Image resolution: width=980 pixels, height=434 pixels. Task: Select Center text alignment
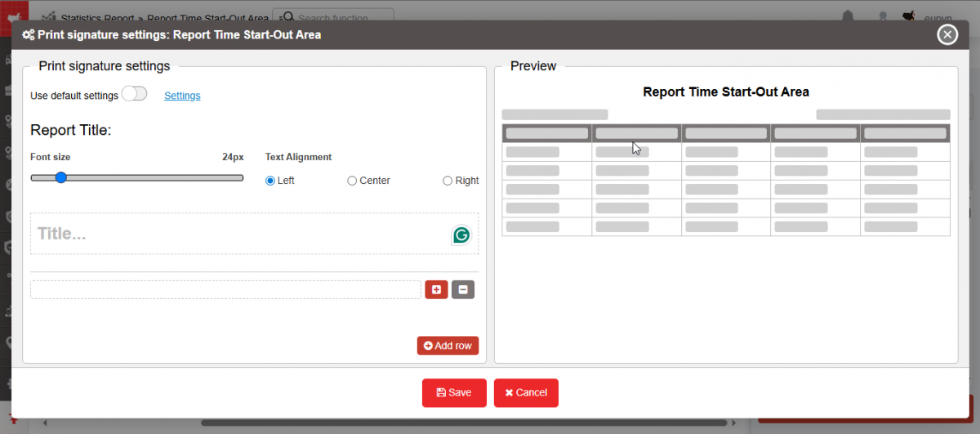pos(352,181)
